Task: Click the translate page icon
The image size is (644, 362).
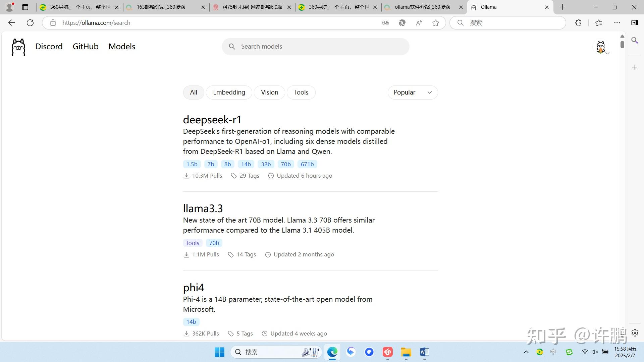Action: (x=385, y=23)
